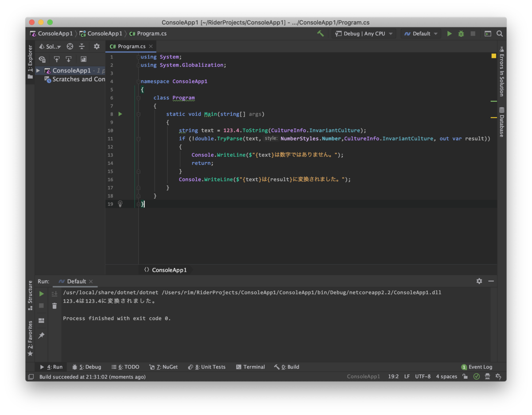Open the 8: Unit Tests tool window

(x=207, y=367)
